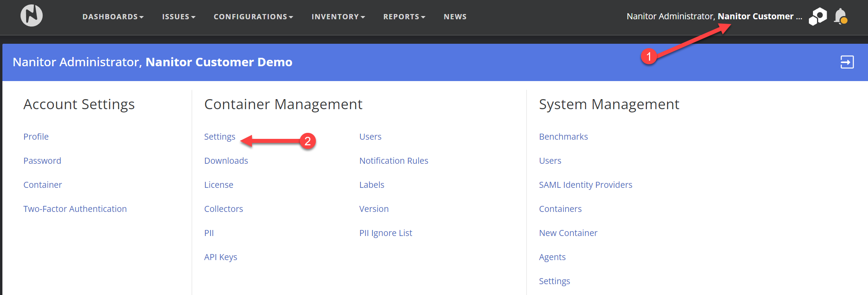This screenshot has width=868, height=295.
Task: Click the logout icon in blue banner
Action: point(847,62)
